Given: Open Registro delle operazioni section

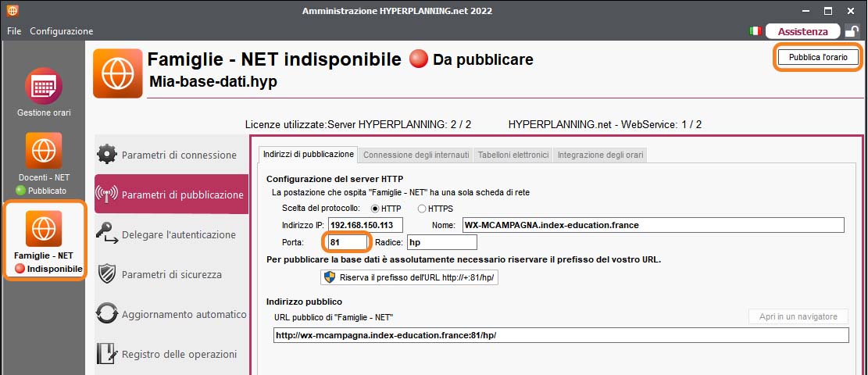Looking at the screenshot, I should (x=172, y=354).
